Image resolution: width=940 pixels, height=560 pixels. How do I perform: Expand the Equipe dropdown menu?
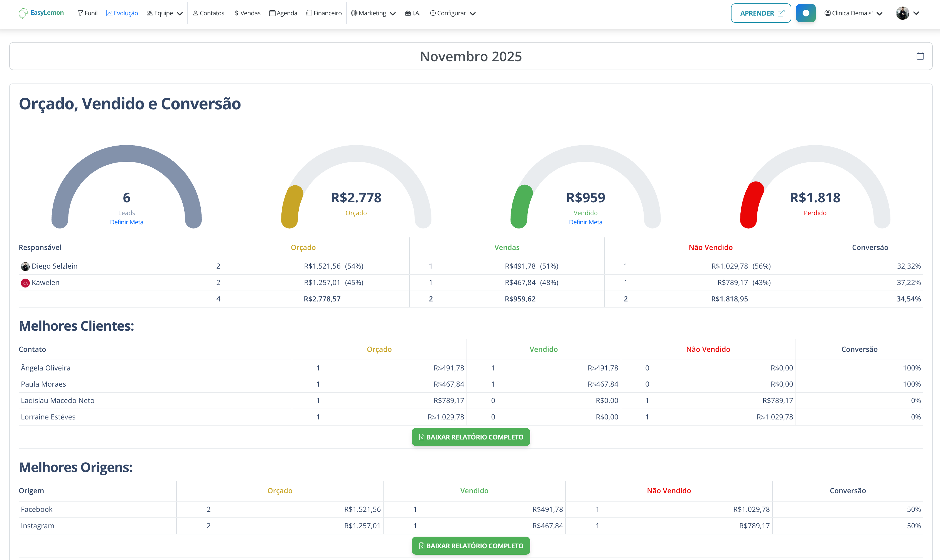pyautogui.click(x=165, y=13)
